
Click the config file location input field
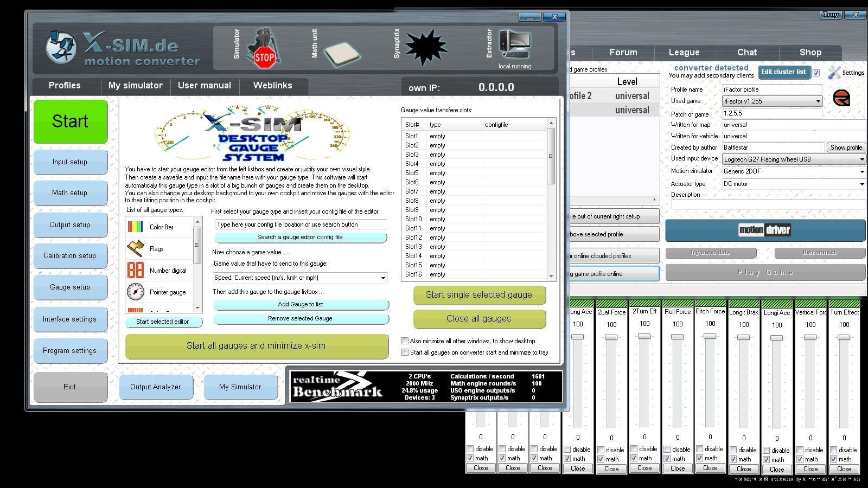point(301,224)
